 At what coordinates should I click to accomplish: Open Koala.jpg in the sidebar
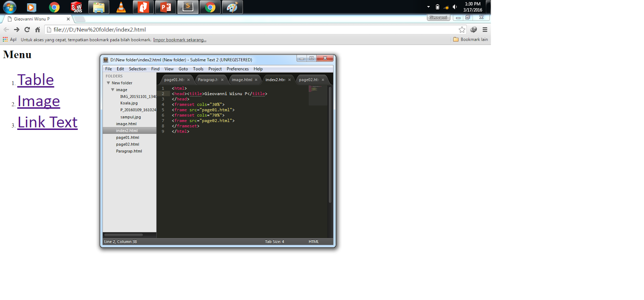(x=129, y=103)
